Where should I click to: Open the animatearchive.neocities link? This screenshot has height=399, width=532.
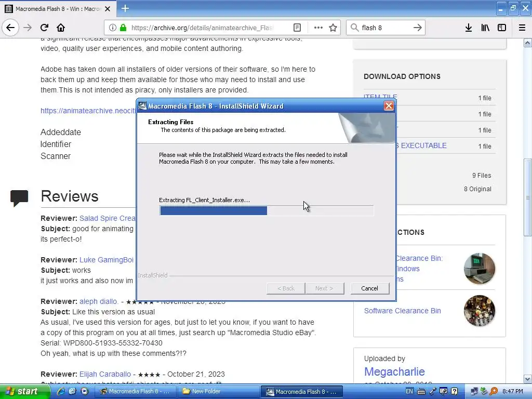tap(88, 111)
